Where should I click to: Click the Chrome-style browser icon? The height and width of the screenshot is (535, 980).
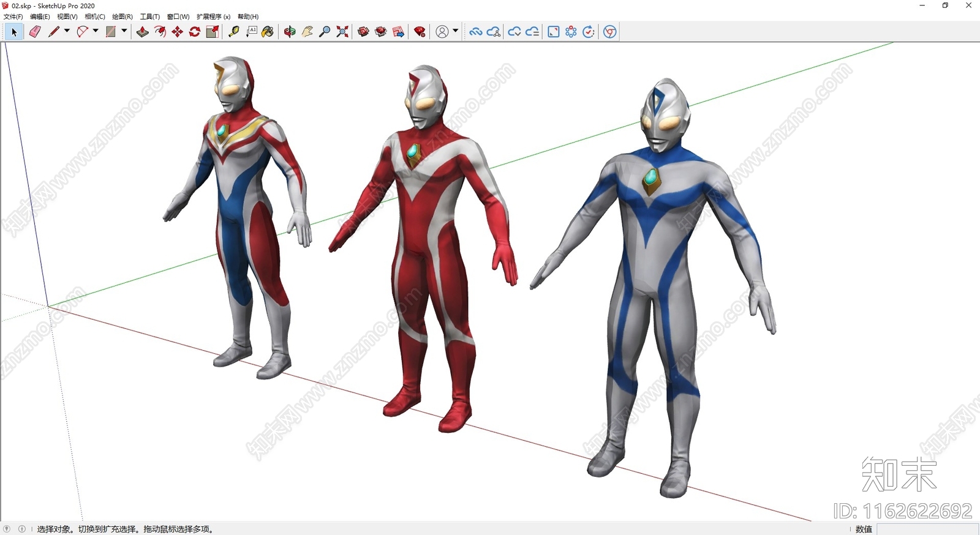point(610,32)
